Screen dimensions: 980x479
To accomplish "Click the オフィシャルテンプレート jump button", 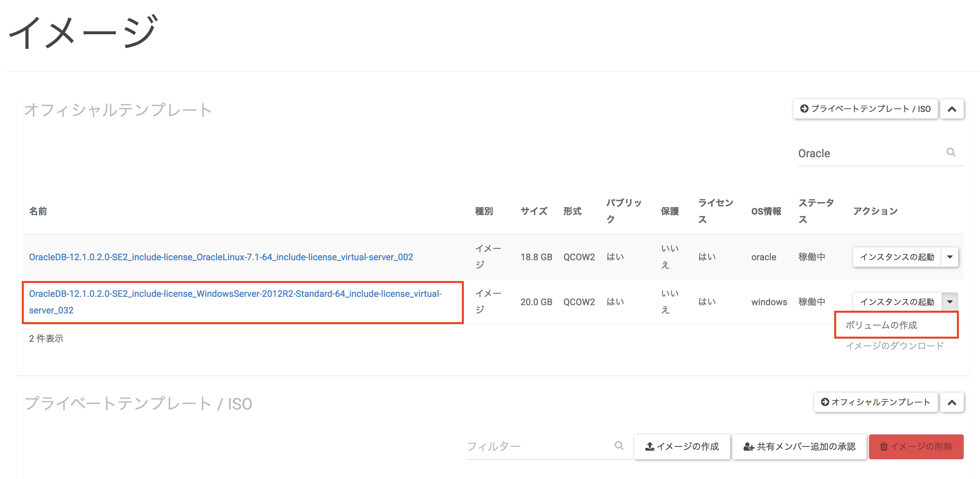I will coord(875,403).
